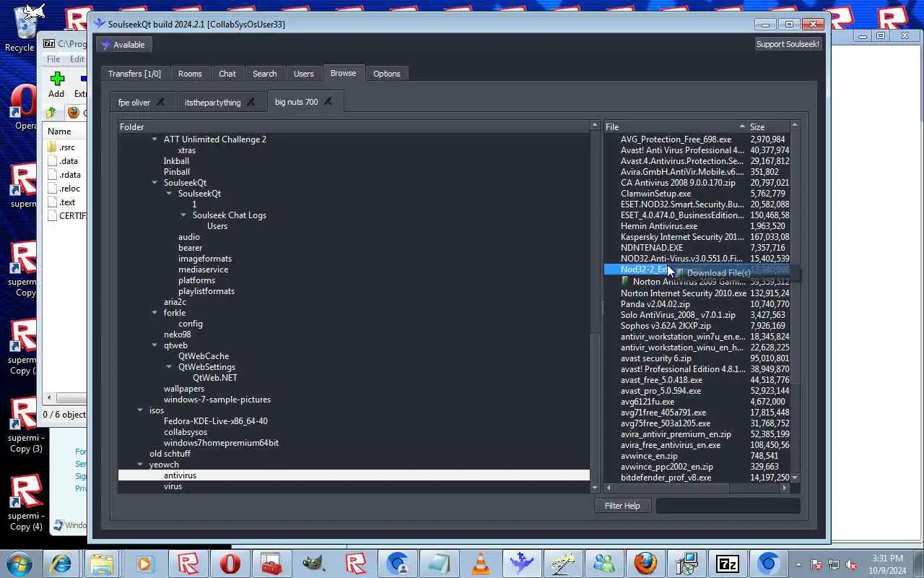Collapse the ATT Unlimited Challenge 2 folder
The height and width of the screenshot is (578, 924).
(x=154, y=139)
